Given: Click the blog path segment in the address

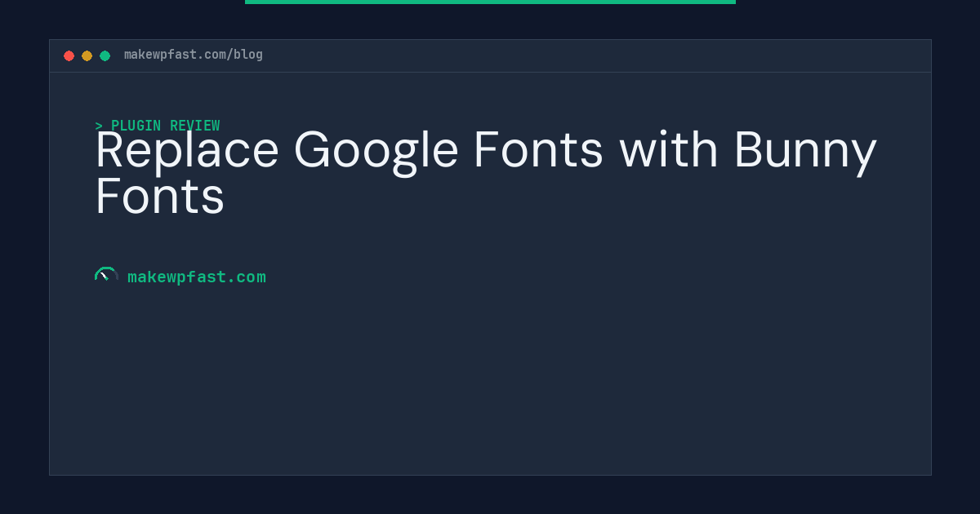Looking at the screenshot, I should point(247,55).
